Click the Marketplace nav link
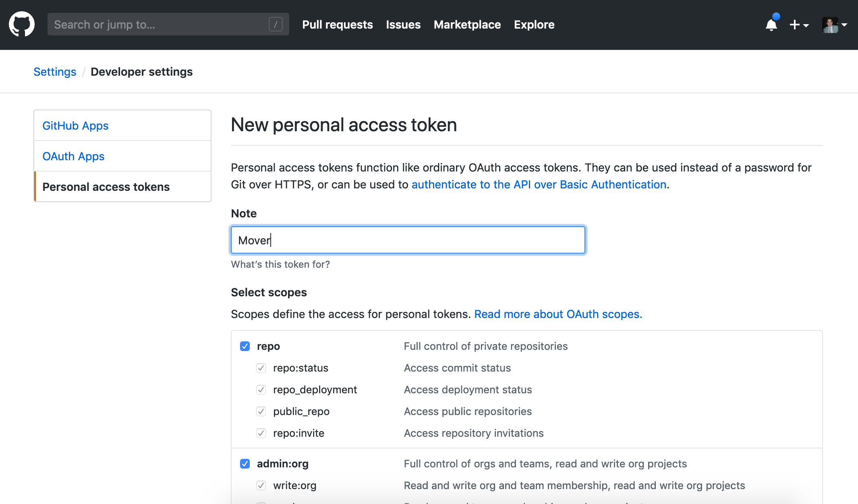 pyautogui.click(x=468, y=25)
